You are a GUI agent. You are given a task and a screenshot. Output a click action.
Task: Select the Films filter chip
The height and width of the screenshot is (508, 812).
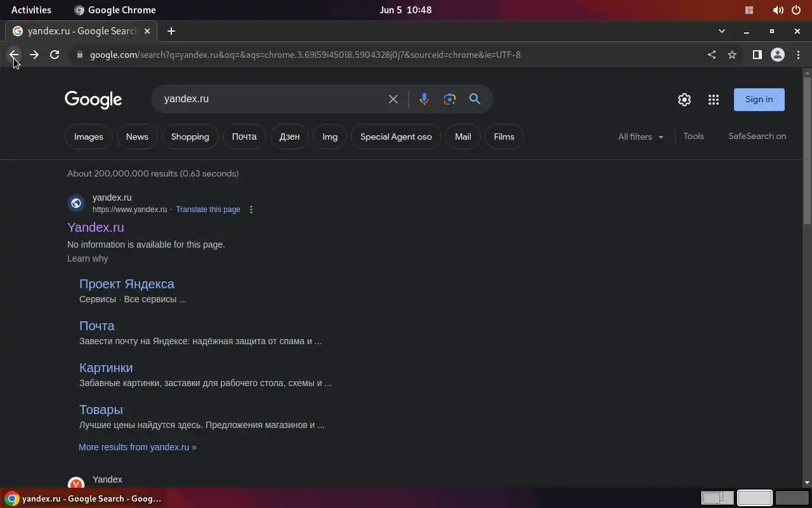click(x=504, y=137)
